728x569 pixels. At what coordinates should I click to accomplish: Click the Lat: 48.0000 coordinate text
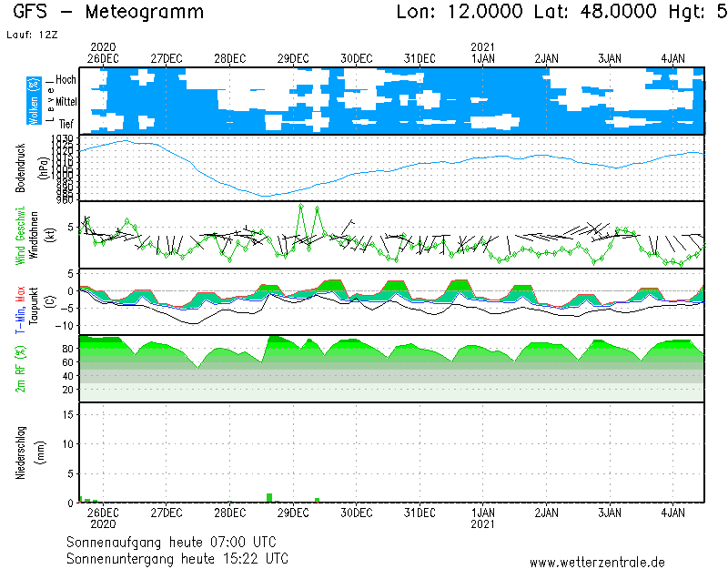pyautogui.click(x=595, y=12)
